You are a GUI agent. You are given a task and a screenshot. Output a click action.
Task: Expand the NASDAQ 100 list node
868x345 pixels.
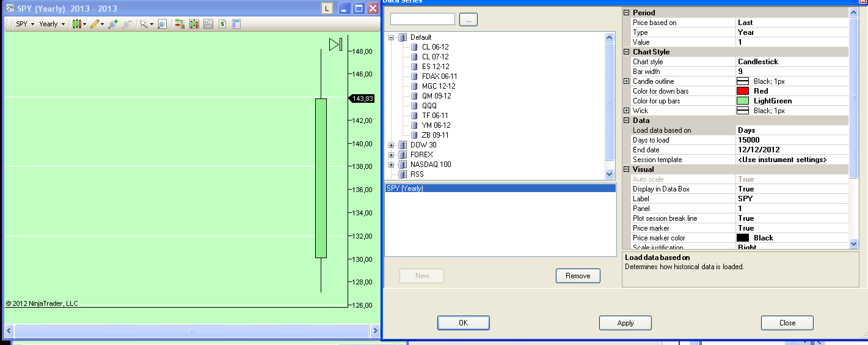pos(392,165)
